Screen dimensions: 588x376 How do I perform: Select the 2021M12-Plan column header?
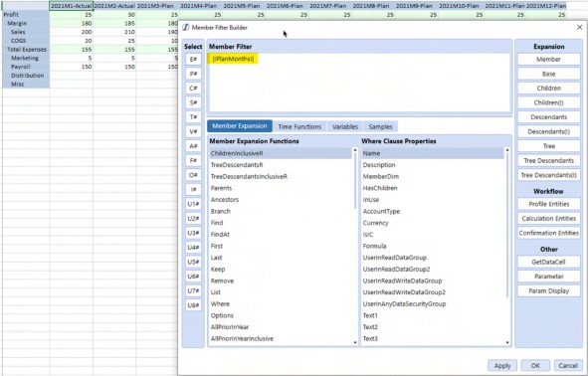point(546,6)
